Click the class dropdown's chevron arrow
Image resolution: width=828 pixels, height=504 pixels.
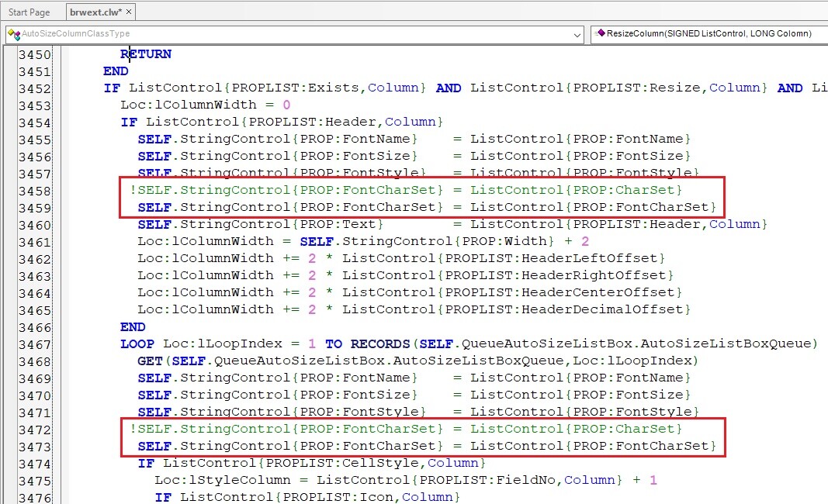point(577,35)
